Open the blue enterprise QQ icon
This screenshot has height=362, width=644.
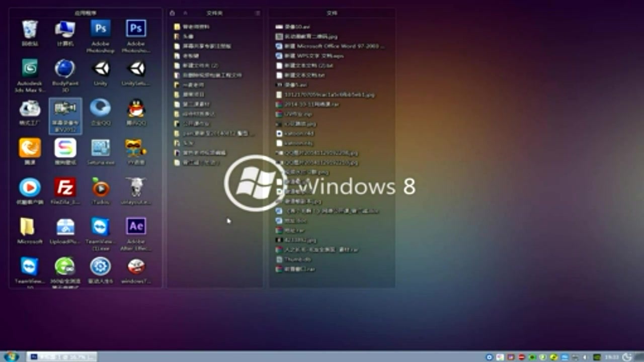click(x=101, y=112)
